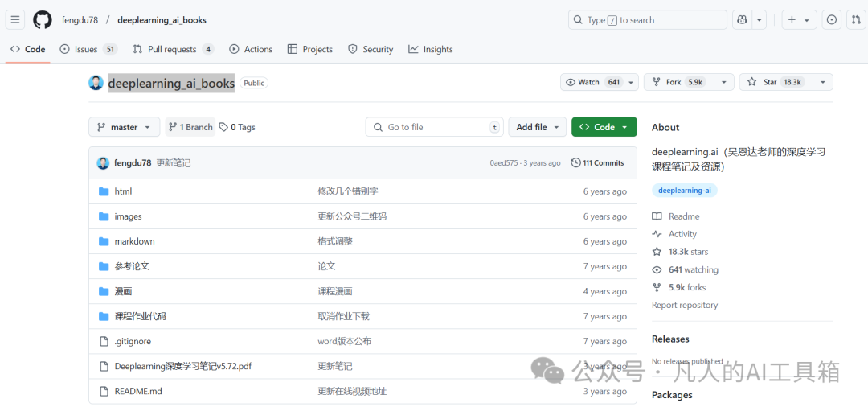View 18.3k stars link in sidebar

coord(680,252)
